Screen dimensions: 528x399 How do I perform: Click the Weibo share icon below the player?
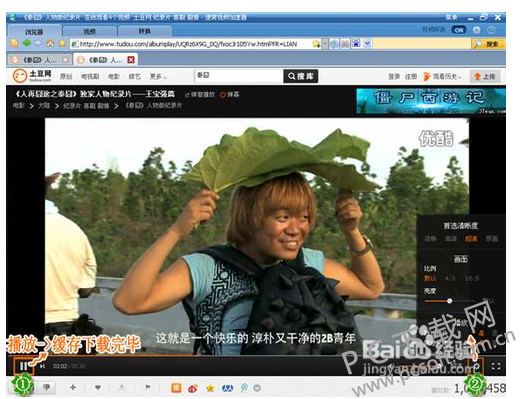(193, 388)
